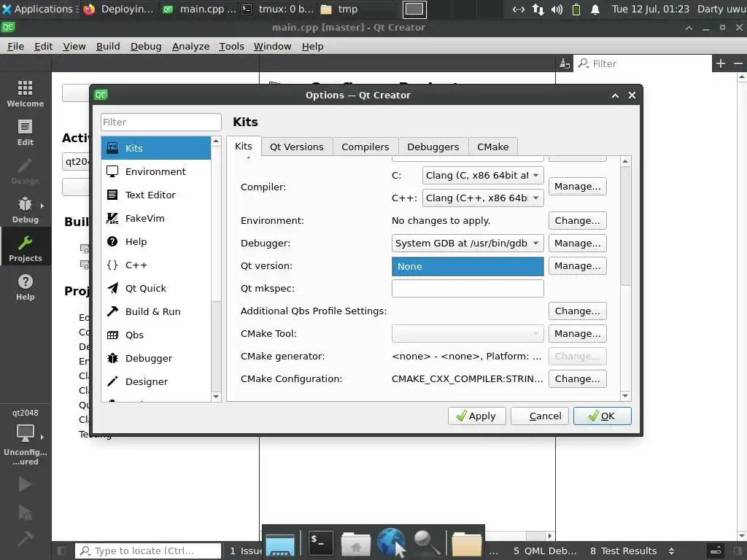Focus the Type to locate field

[x=147, y=551]
